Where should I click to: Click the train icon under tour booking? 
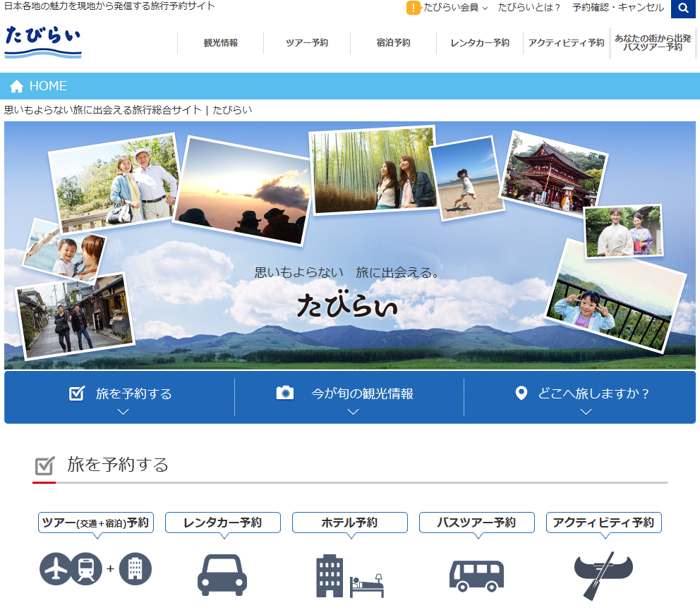[86, 568]
